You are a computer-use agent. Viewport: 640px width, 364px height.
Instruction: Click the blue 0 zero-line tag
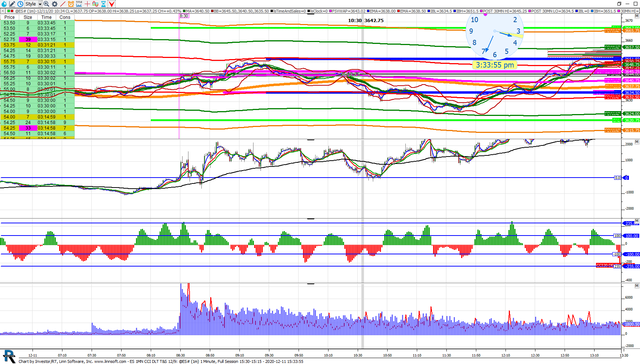pyautogui.click(x=626, y=178)
